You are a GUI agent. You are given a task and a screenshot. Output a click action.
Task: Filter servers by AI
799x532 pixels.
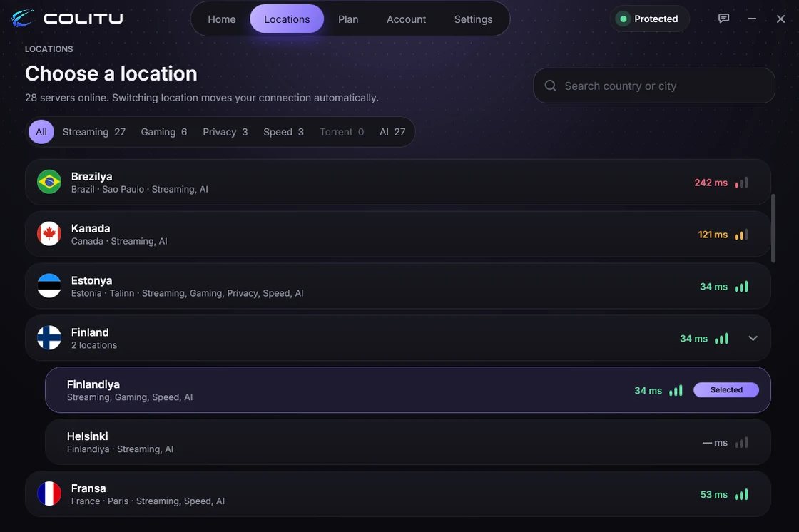pyautogui.click(x=392, y=132)
